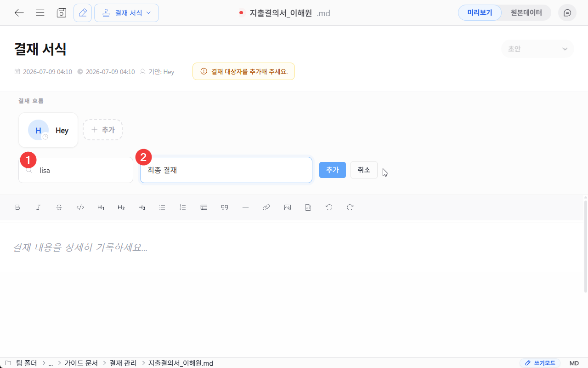
Task: Click the dashed + 추가 approver button
Action: point(102,130)
